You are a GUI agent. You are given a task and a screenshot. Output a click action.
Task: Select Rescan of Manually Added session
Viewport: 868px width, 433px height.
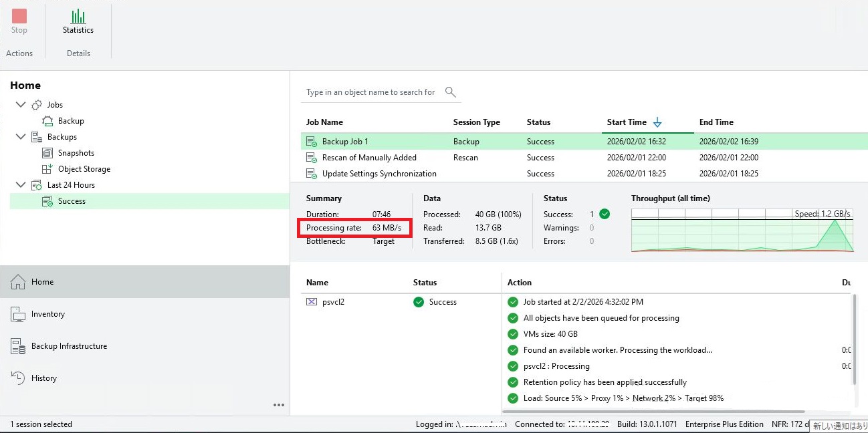[x=369, y=158]
